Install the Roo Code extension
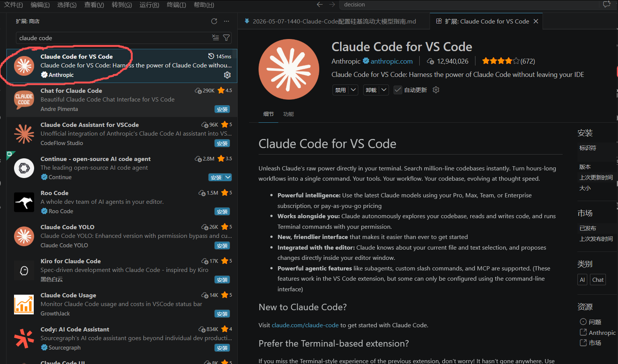This screenshot has width=618, height=364. tap(222, 211)
